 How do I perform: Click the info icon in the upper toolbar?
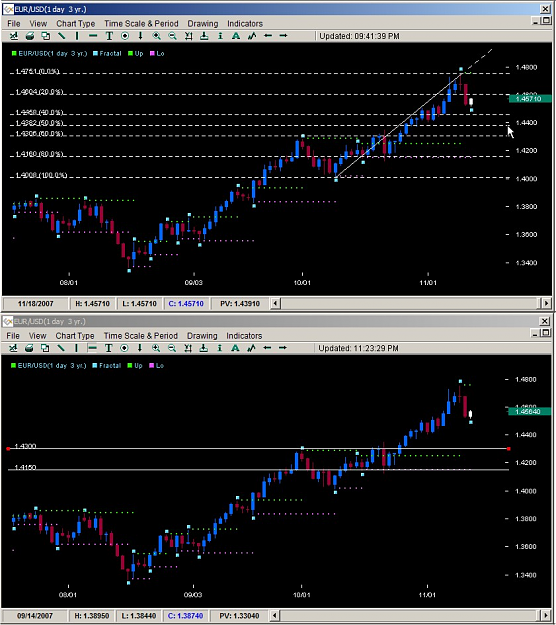(x=220, y=36)
